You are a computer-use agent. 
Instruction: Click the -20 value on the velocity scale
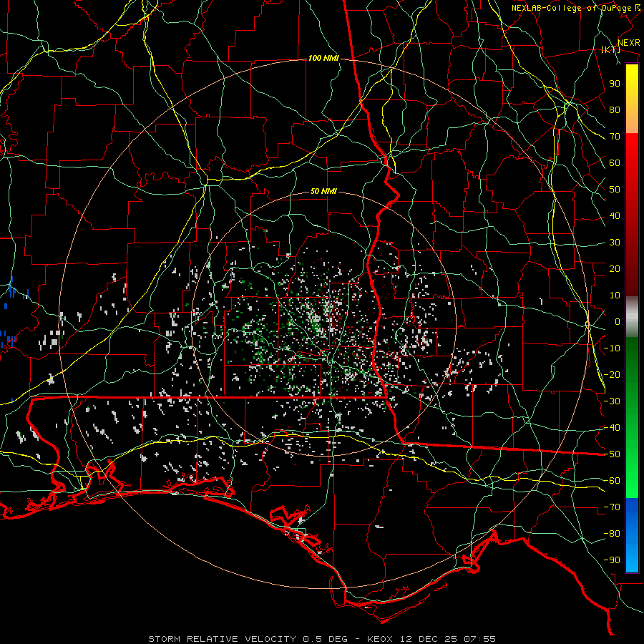(x=612, y=375)
